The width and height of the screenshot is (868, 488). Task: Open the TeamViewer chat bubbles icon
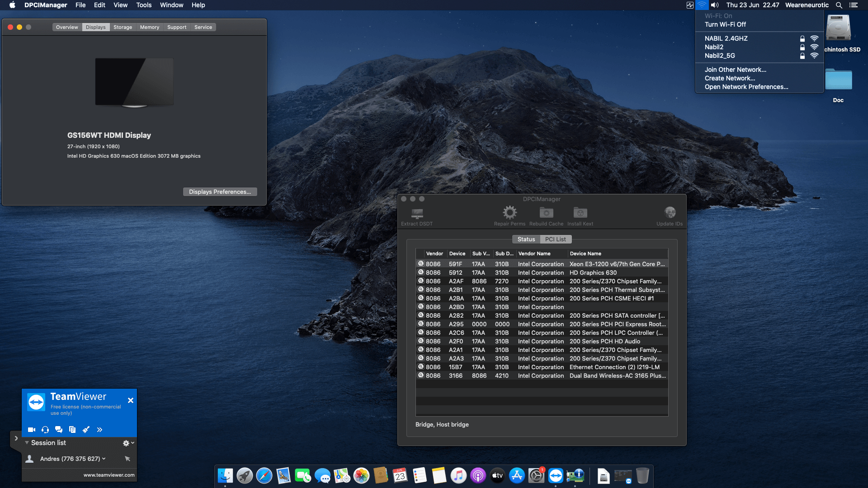[x=59, y=429]
